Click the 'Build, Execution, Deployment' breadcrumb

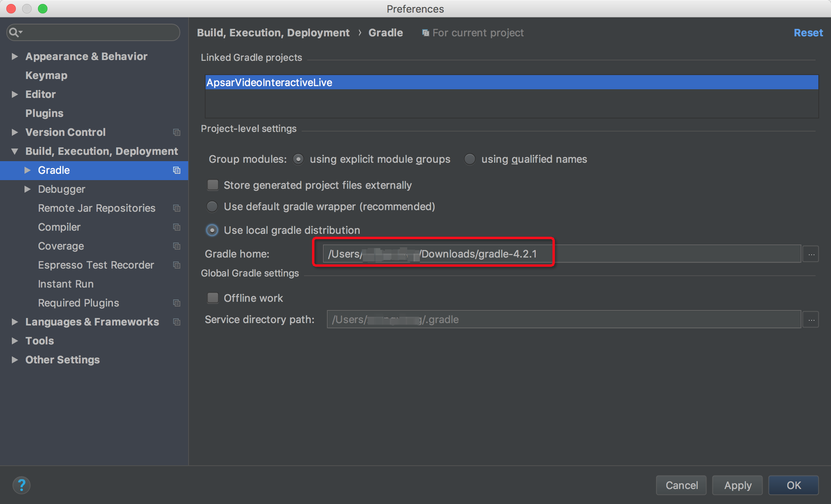click(273, 33)
